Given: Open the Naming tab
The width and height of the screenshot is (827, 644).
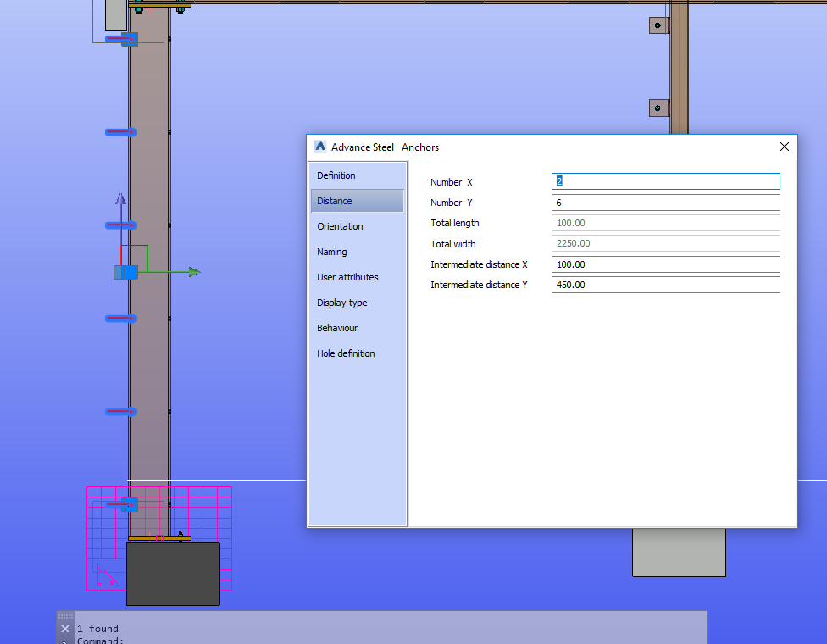Looking at the screenshot, I should coord(358,252).
